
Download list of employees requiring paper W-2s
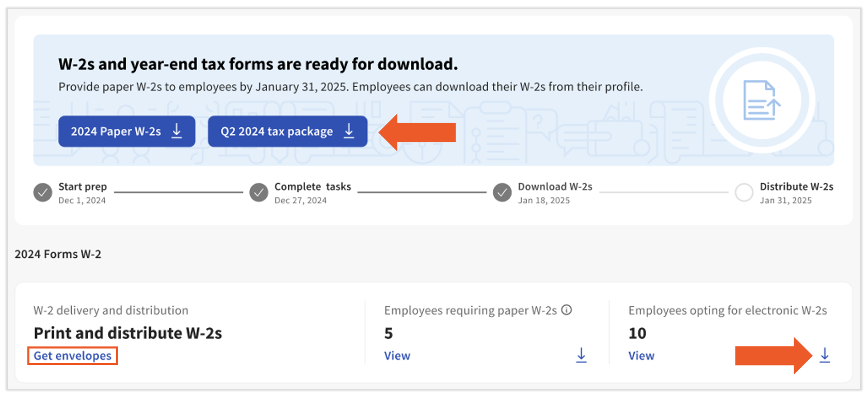[581, 355]
